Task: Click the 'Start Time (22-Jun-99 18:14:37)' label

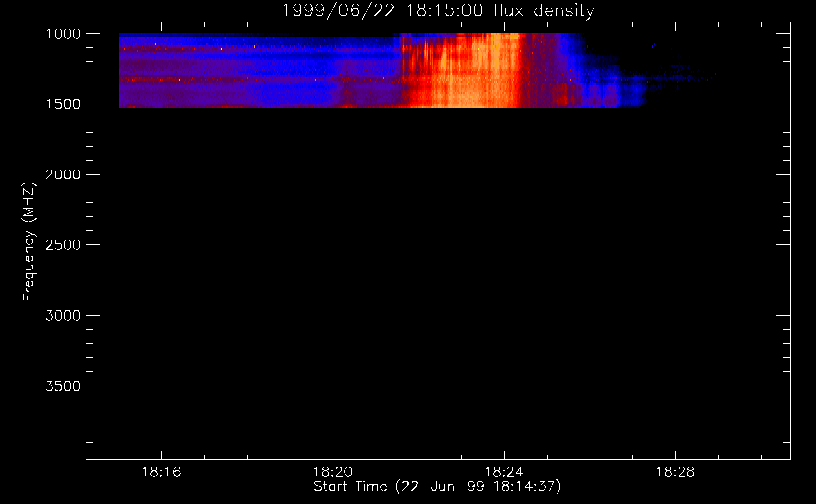Action: [437, 487]
